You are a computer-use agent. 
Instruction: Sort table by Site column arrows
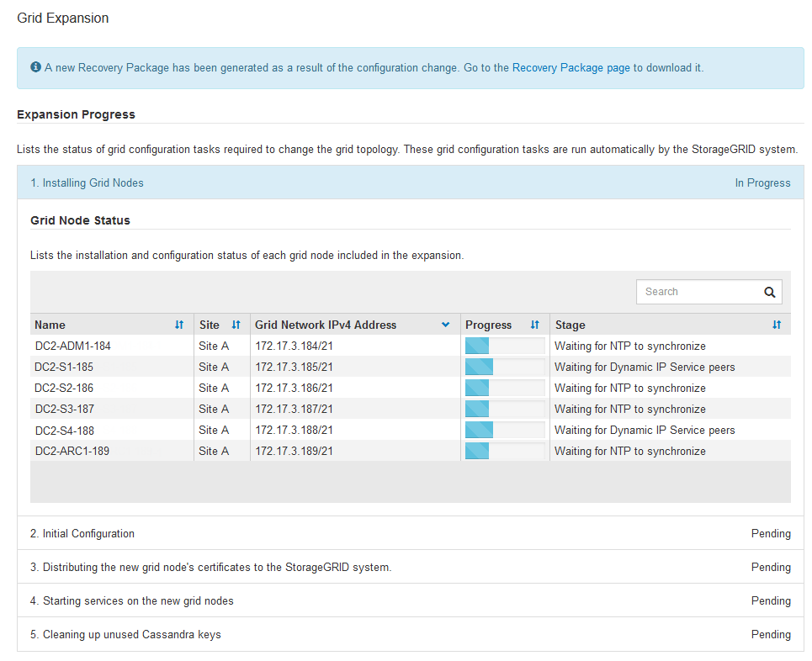[236, 325]
